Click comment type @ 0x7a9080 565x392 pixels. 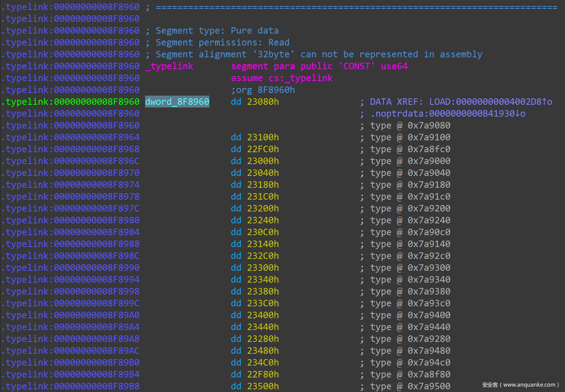(410, 125)
